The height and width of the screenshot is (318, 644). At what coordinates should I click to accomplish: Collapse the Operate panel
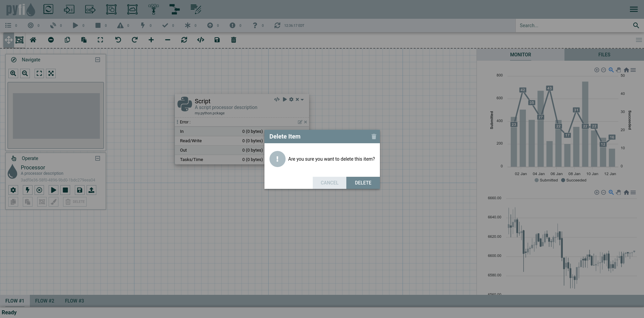click(x=98, y=158)
